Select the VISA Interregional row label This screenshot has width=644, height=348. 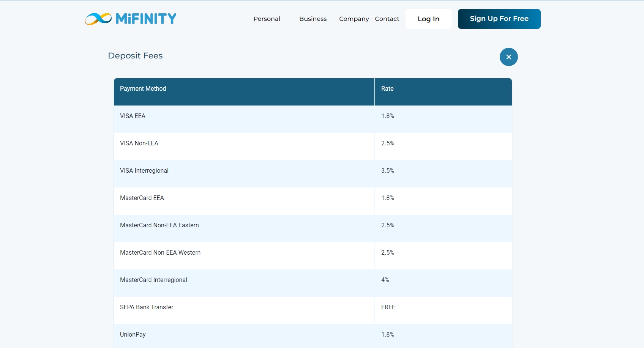[144, 171]
